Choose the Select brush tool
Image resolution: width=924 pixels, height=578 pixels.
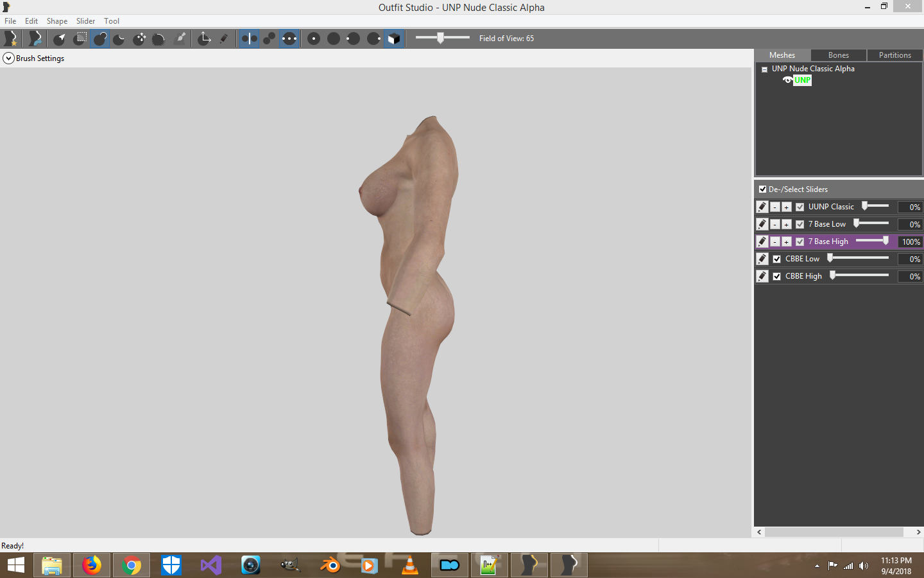click(60, 39)
